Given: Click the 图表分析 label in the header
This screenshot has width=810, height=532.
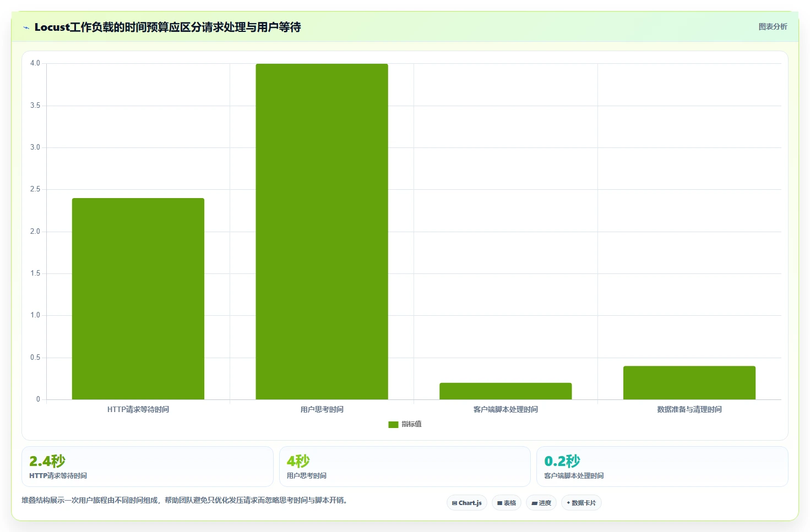Looking at the screenshot, I should pyautogui.click(x=773, y=26).
